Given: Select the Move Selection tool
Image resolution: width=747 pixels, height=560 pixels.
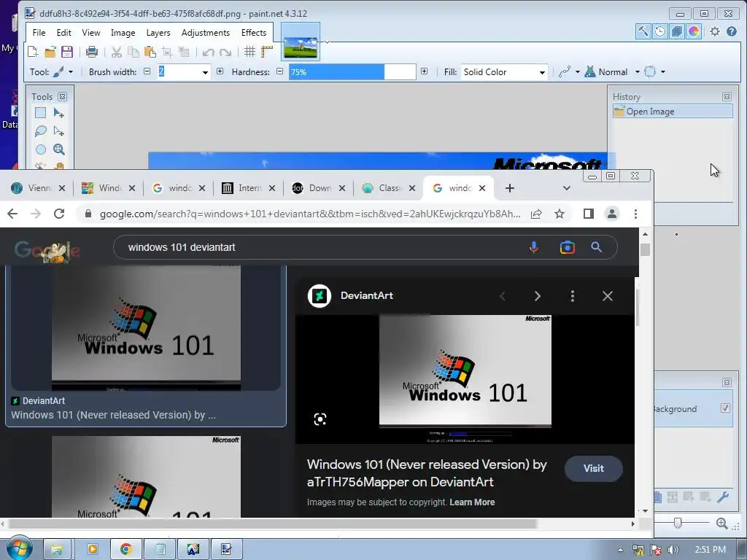Looking at the screenshot, I should point(58,131).
